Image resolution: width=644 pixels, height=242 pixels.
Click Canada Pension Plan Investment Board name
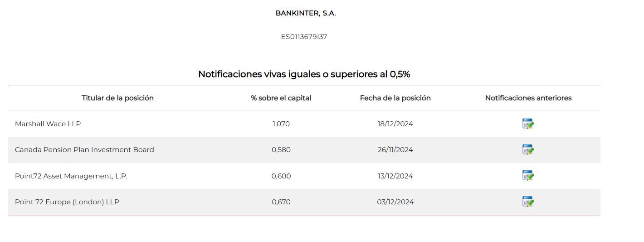84,150
